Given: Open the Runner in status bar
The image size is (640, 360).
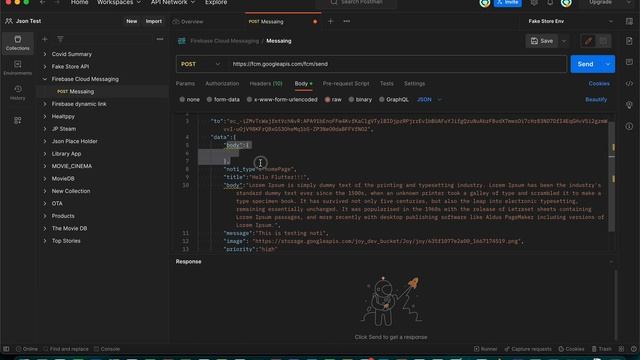Looking at the screenshot, I should [x=486, y=349].
